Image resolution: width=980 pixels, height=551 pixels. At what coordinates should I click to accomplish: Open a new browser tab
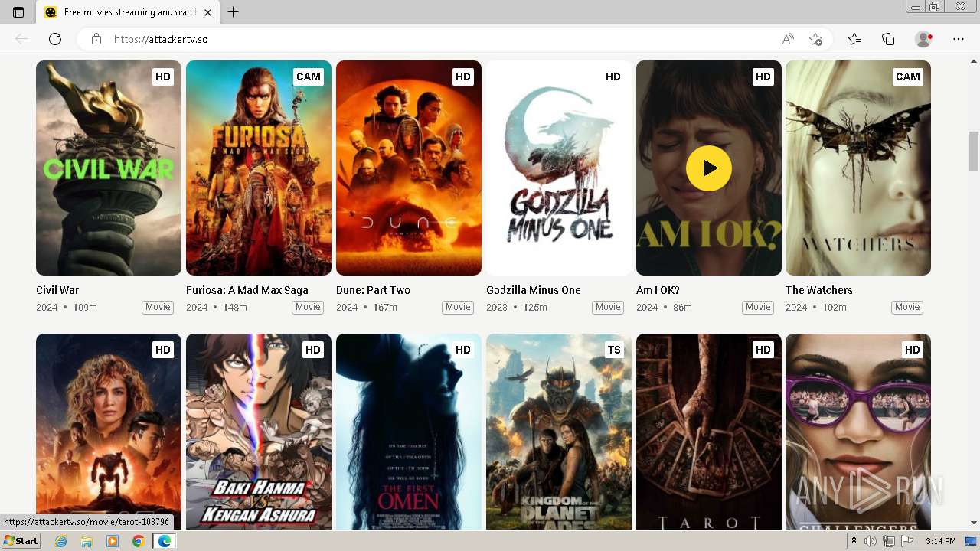tap(234, 12)
